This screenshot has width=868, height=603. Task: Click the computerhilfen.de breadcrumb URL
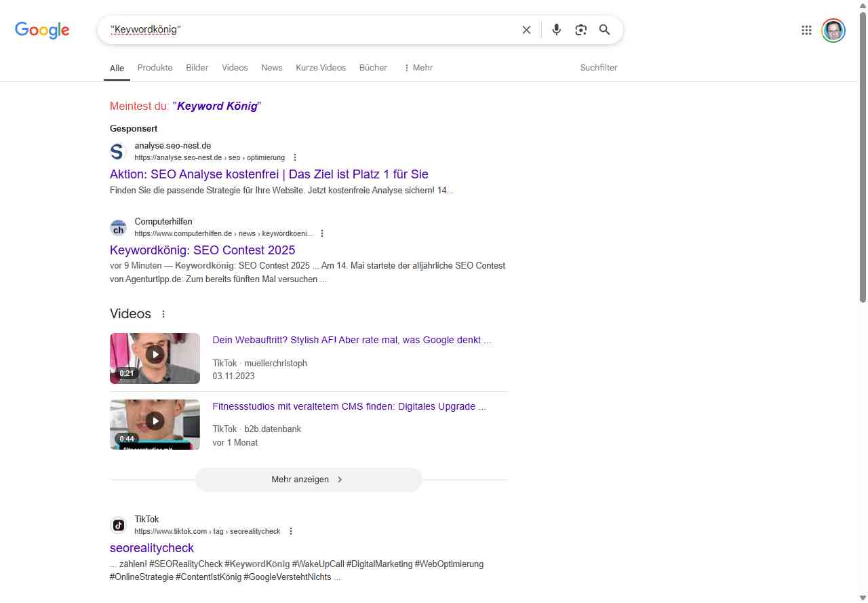pos(224,233)
